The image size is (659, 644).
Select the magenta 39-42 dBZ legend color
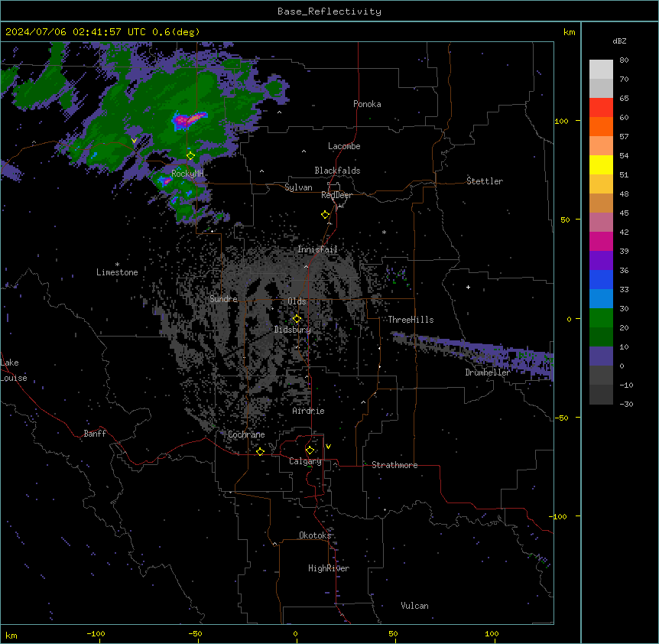click(601, 241)
